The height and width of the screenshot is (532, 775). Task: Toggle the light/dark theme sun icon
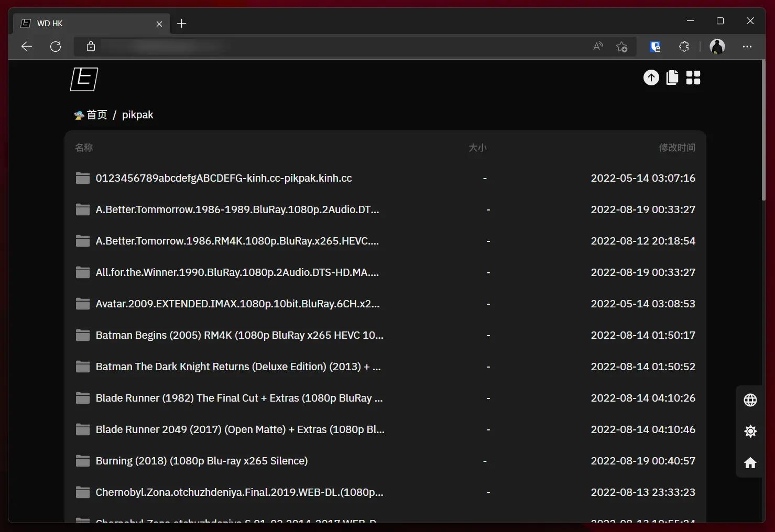point(750,431)
